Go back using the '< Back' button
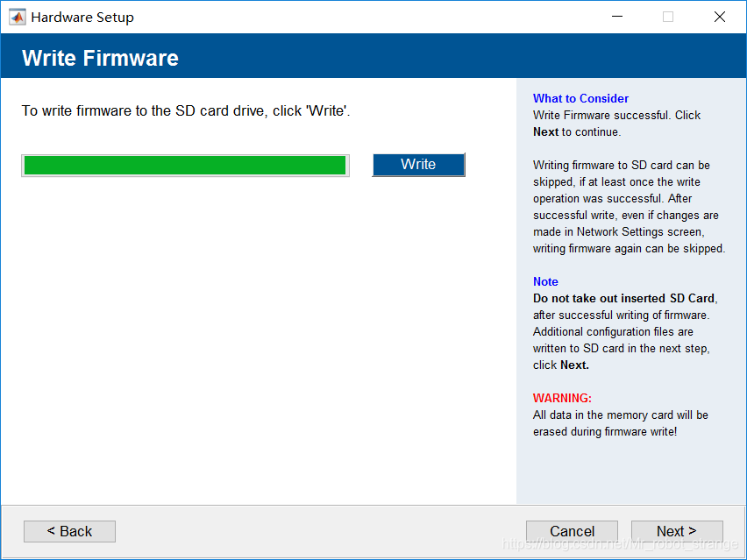The width and height of the screenshot is (747, 560). tap(69, 531)
